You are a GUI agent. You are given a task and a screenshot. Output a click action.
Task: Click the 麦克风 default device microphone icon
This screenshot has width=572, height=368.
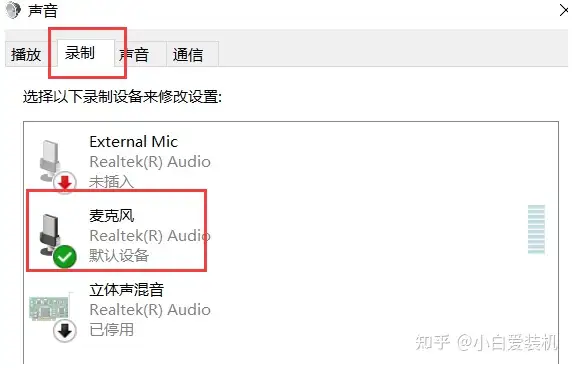50,235
